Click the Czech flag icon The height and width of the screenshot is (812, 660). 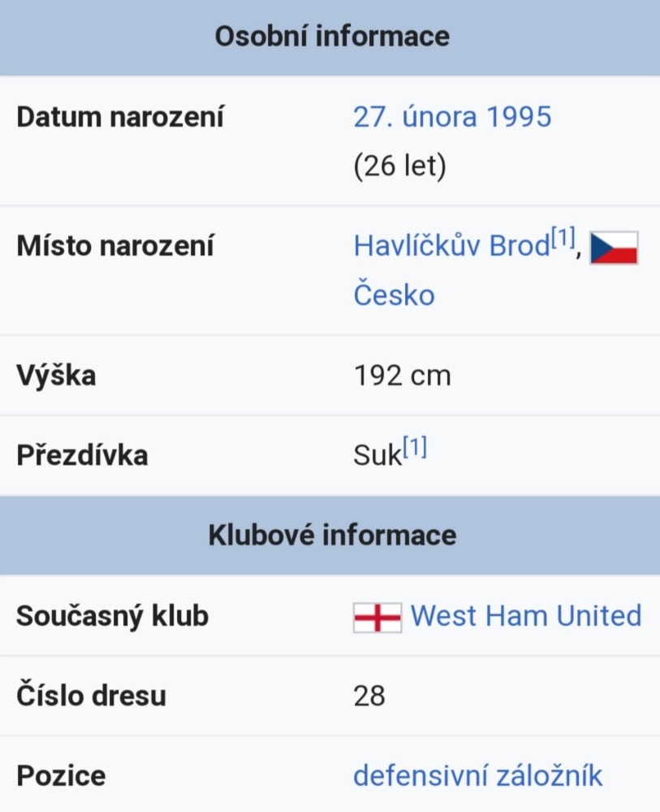[x=614, y=248]
